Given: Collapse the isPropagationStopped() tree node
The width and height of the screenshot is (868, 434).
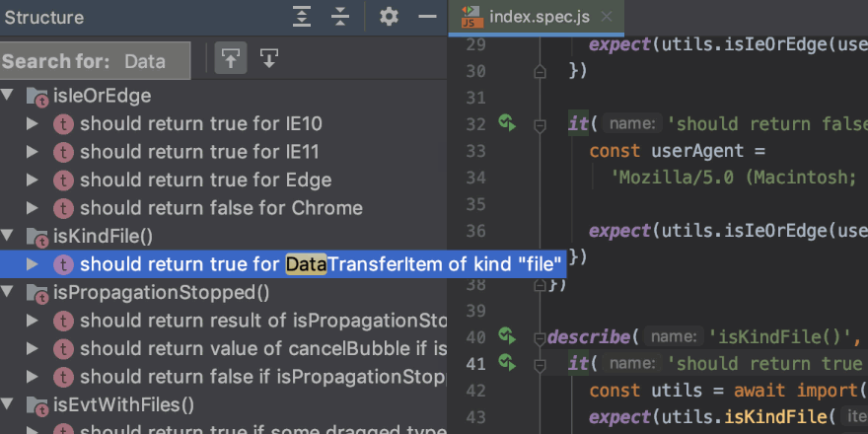Looking at the screenshot, I should click(x=8, y=292).
